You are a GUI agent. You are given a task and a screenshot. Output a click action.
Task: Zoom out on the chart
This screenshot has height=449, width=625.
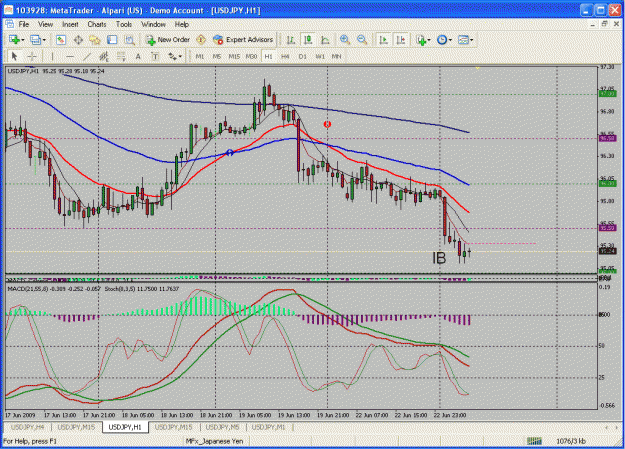click(x=362, y=40)
